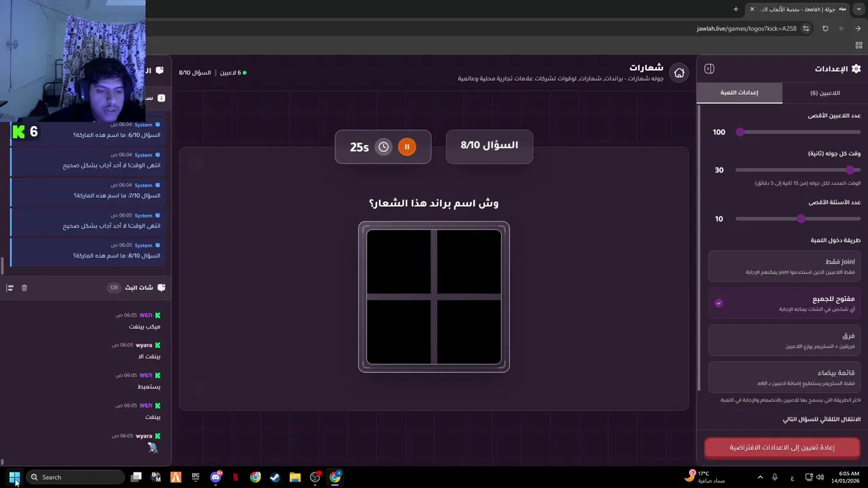Open File Explorer from the taskbar
The image size is (868, 488).
coord(295,477)
